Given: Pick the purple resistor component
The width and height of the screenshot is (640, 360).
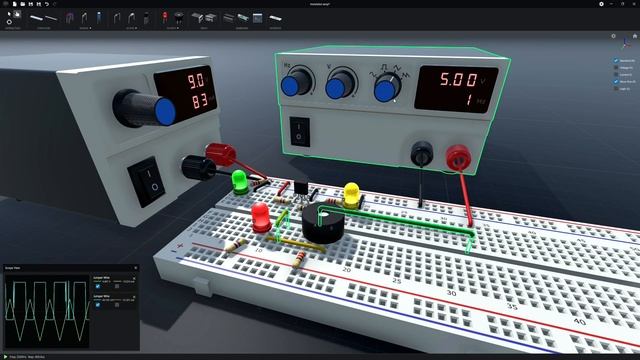Looking at the screenshot, I should click(x=70, y=18).
